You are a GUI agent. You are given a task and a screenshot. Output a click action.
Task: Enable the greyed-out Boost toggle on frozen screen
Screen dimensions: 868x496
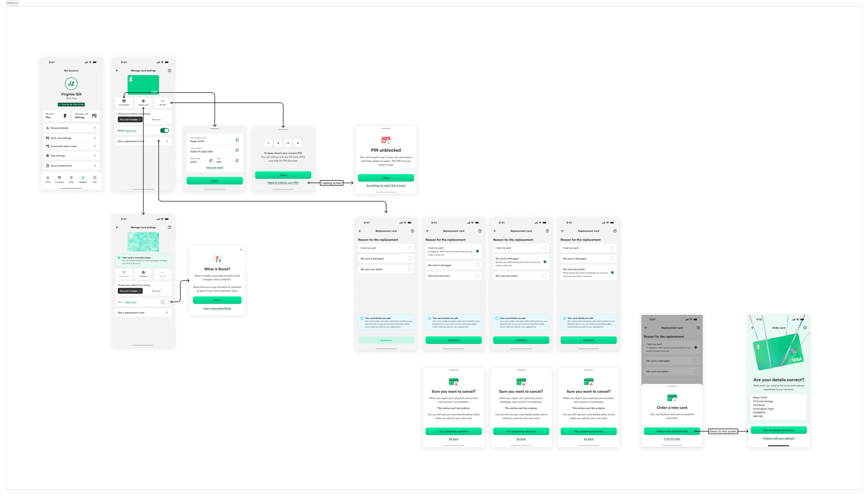coord(165,302)
